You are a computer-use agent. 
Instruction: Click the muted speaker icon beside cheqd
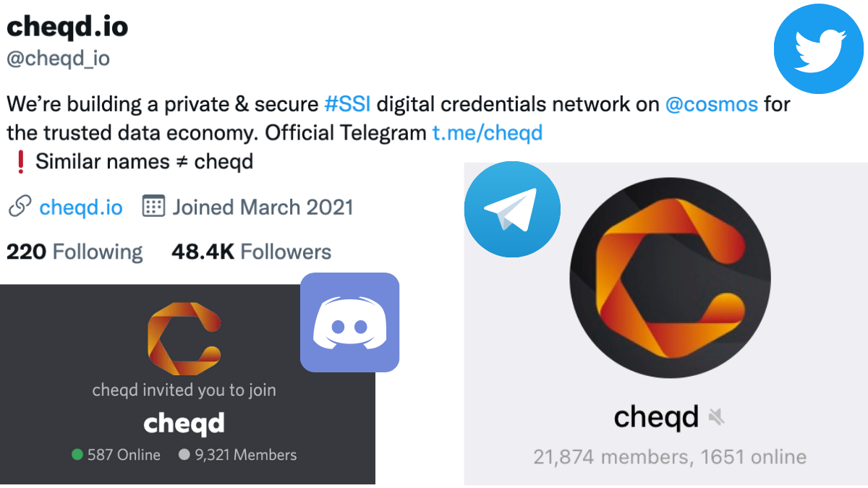(x=717, y=416)
